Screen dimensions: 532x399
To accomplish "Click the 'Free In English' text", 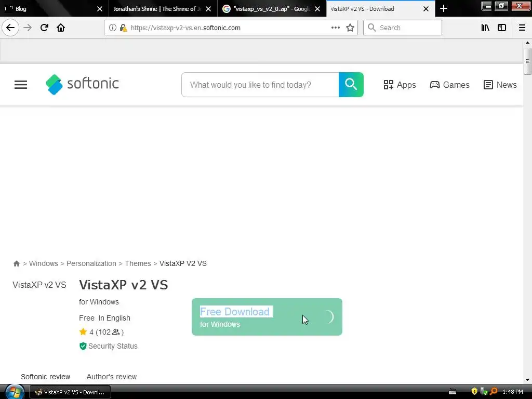I will [x=104, y=318].
